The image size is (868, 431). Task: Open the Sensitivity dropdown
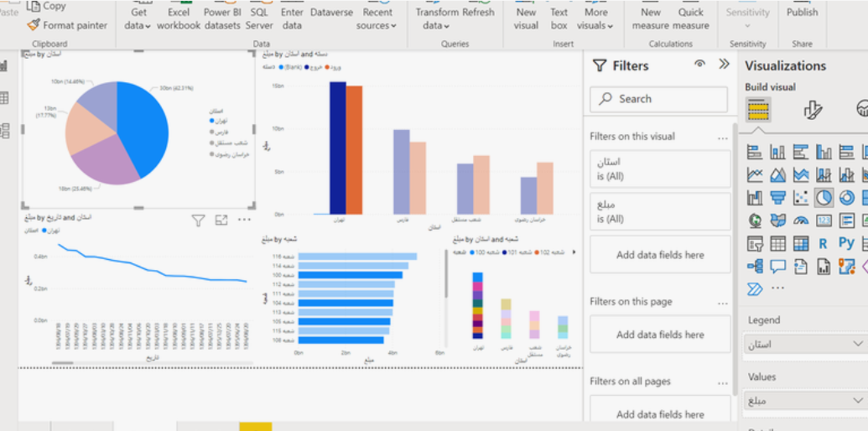click(747, 18)
